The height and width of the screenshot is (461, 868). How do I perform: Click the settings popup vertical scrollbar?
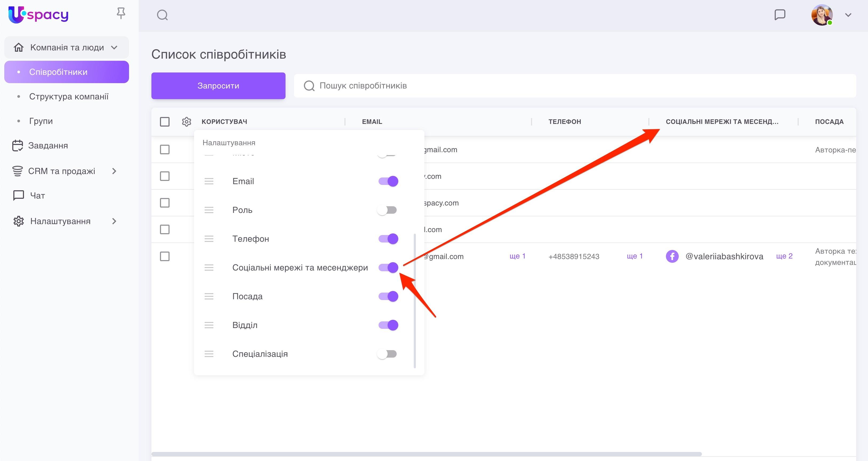(x=415, y=301)
